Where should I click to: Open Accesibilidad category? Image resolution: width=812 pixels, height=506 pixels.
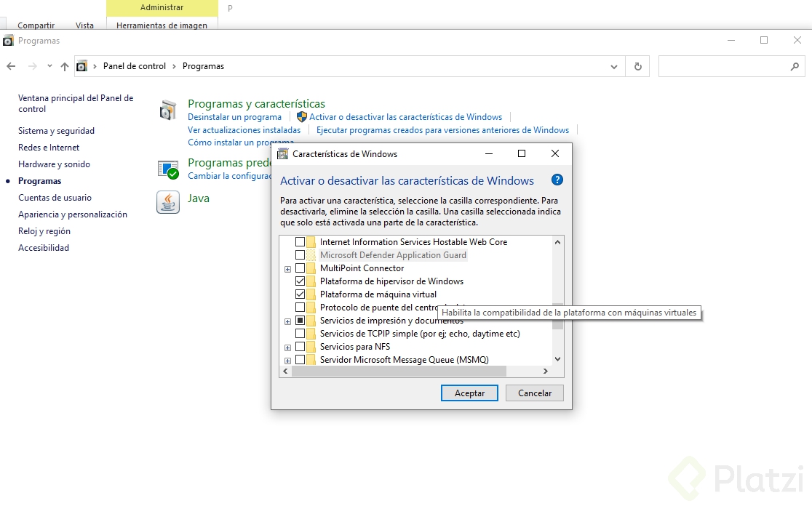(44, 248)
